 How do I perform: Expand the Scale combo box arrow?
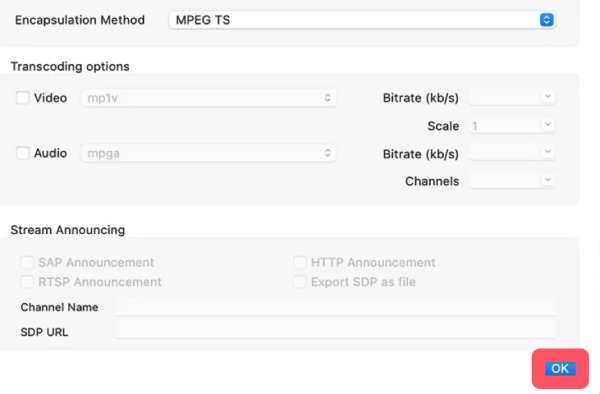[548, 124]
